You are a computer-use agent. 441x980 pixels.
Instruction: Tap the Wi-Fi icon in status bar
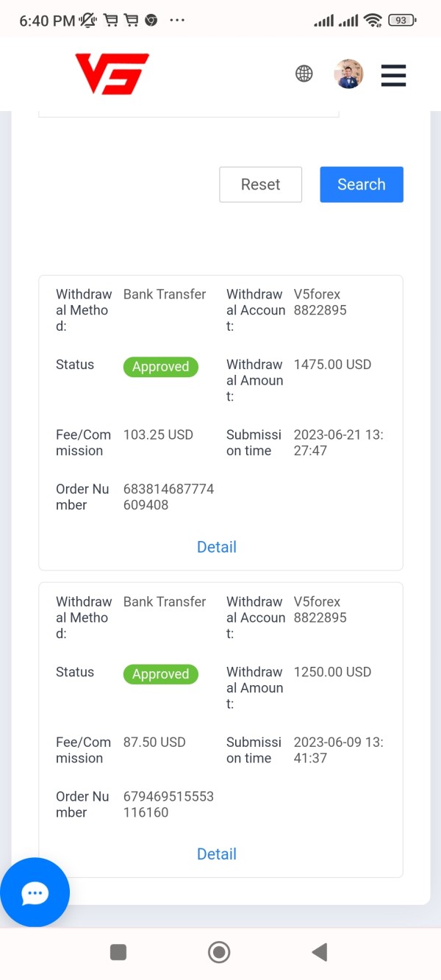pos(373,21)
